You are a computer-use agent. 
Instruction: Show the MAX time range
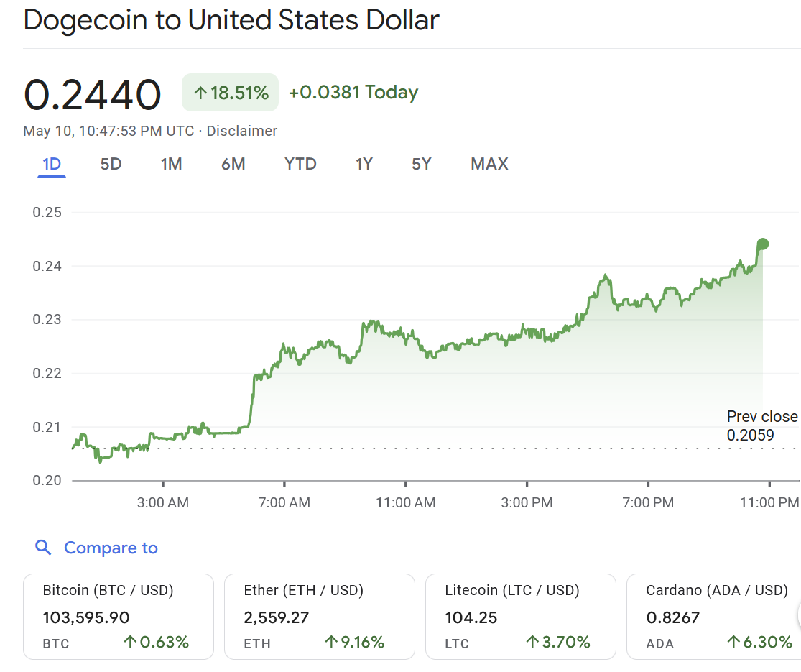click(489, 165)
